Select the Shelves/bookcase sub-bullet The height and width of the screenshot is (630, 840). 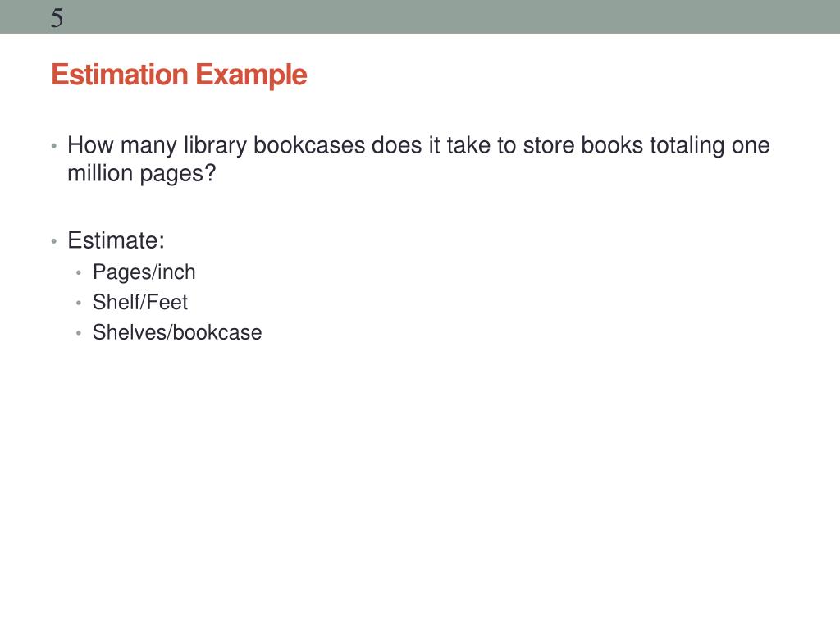point(177,332)
